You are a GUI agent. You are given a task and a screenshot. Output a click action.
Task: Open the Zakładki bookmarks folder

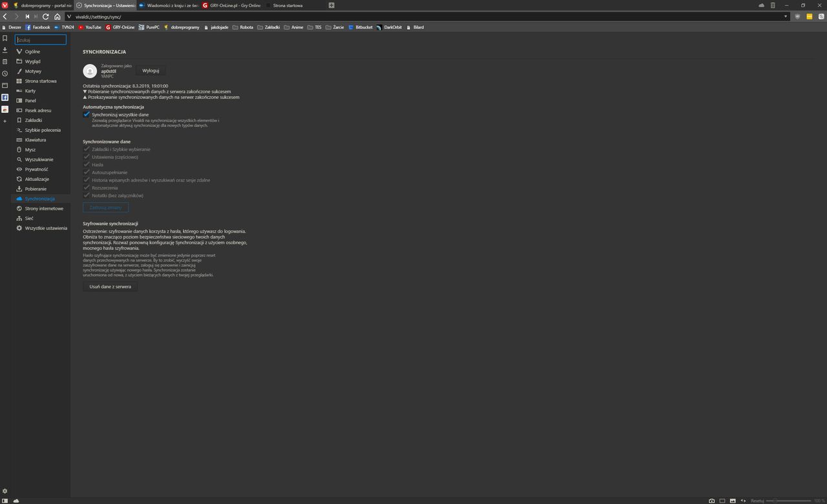pyautogui.click(x=268, y=27)
